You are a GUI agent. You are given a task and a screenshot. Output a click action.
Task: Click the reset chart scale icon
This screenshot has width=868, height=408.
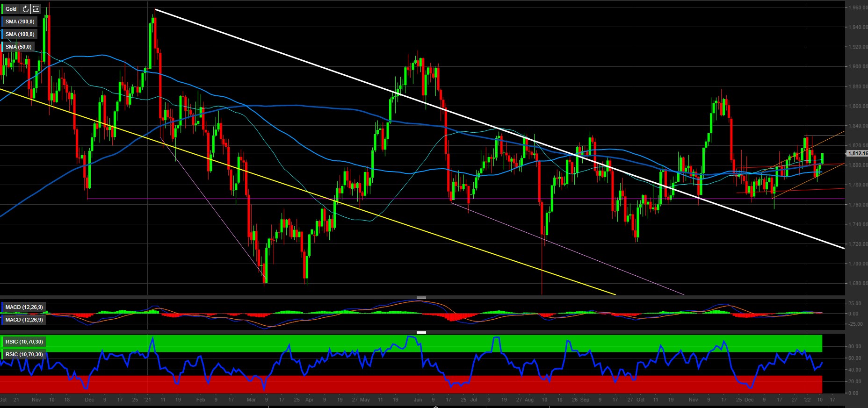click(36, 9)
